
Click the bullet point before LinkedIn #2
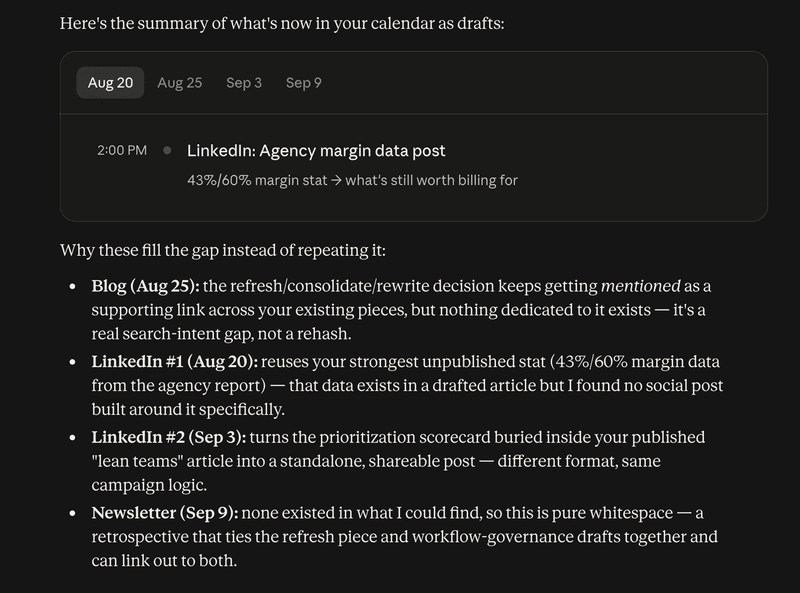tap(72, 437)
